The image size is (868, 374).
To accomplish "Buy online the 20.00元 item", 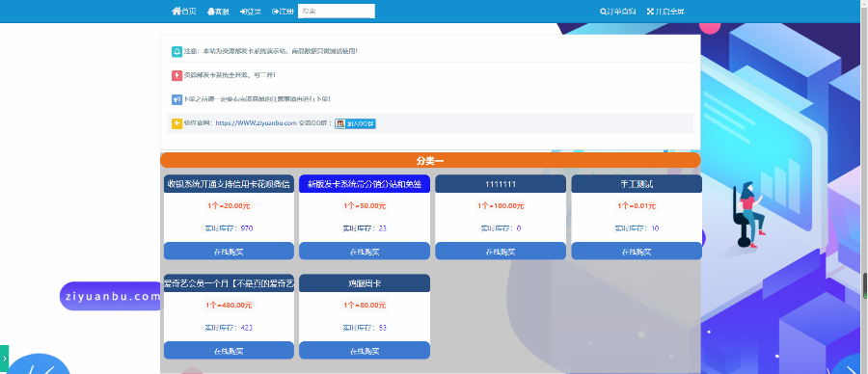I will [229, 252].
